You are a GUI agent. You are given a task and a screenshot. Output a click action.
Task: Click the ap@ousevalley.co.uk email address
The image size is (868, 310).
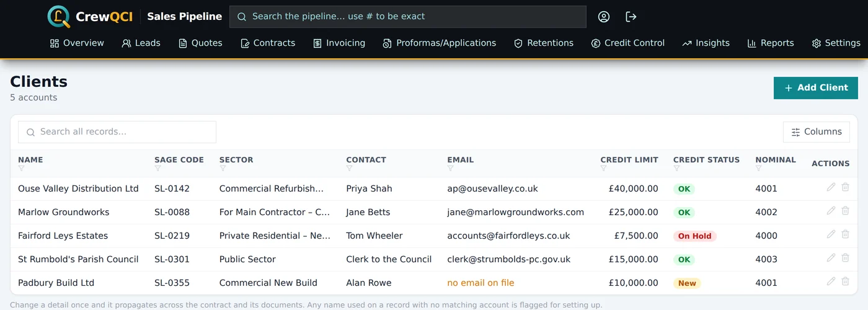click(493, 188)
